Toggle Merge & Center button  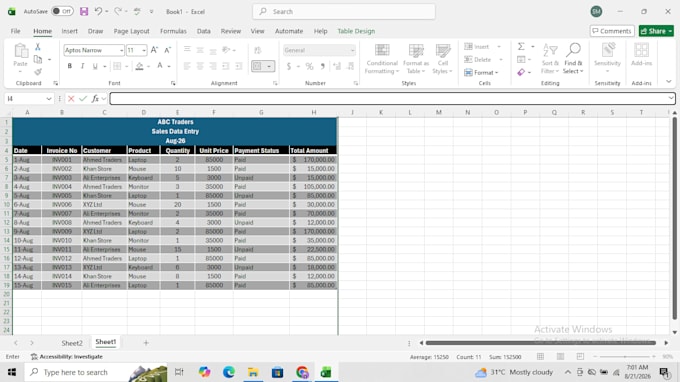pos(258,66)
